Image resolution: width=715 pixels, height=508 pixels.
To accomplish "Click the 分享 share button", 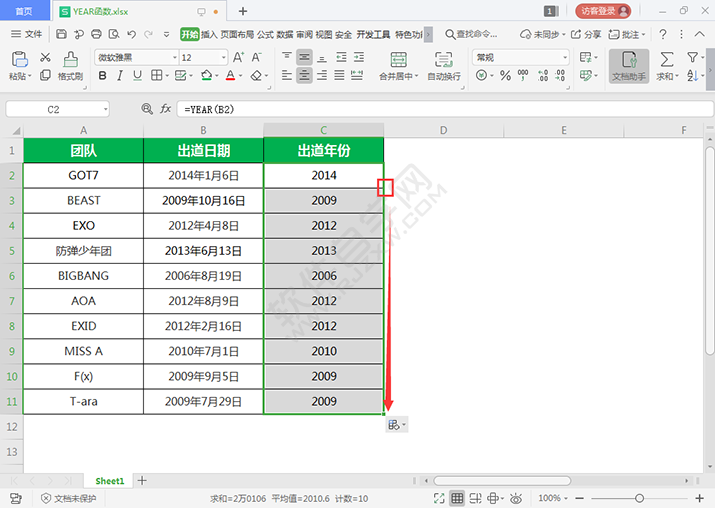I will click(586, 34).
